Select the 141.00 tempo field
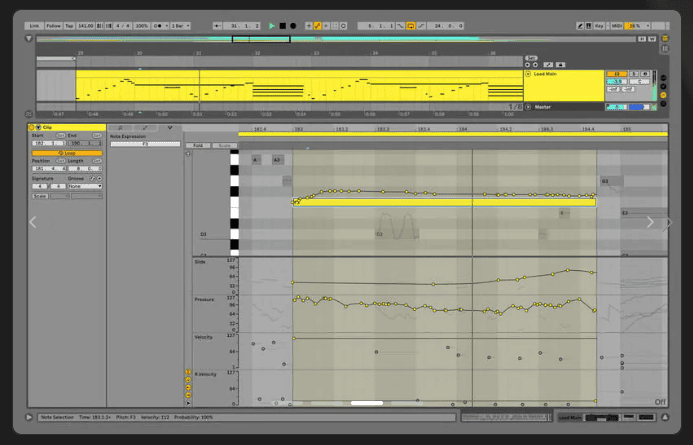693x445 pixels. point(86,26)
